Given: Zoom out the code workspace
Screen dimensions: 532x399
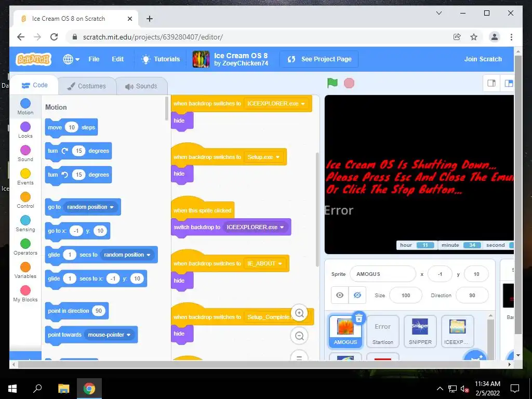Looking at the screenshot, I should [299, 336].
